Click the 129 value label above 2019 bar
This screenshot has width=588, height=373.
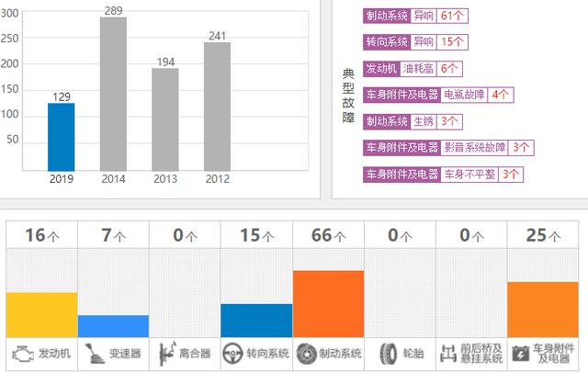(62, 97)
